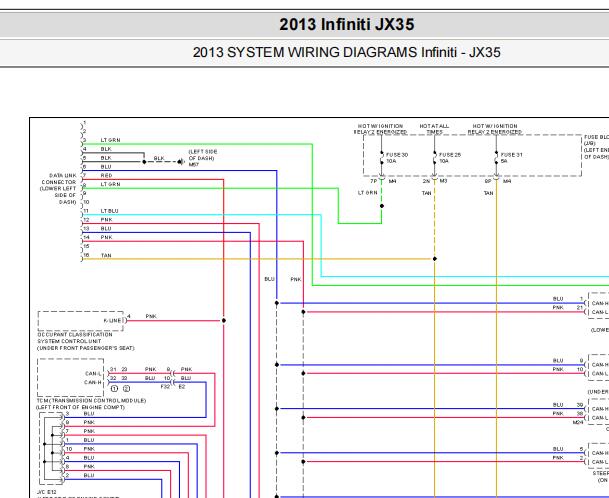609x498 pixels.
Task: Click the "CAN-L" terminal inside the TCM box
Action: [x=93, y=374]
